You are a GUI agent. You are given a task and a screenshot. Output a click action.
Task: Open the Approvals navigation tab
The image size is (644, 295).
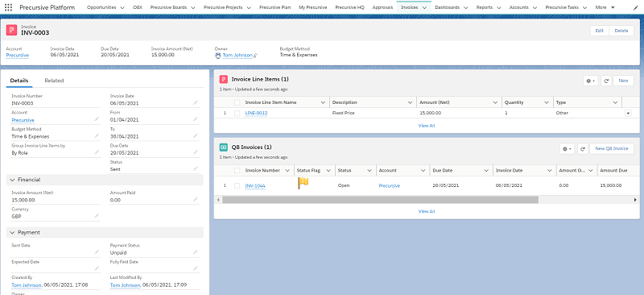click(382, 7)
